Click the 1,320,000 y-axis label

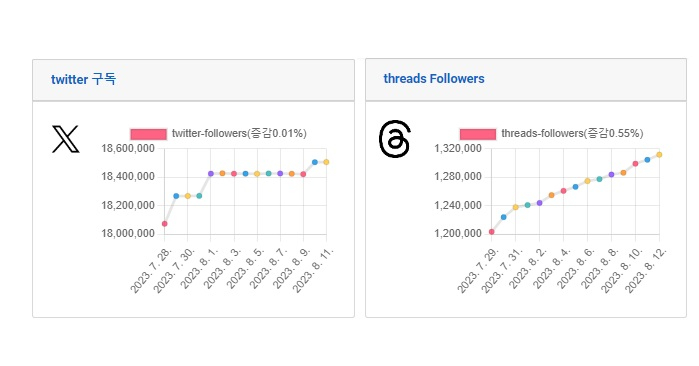[x=458, y=148]
